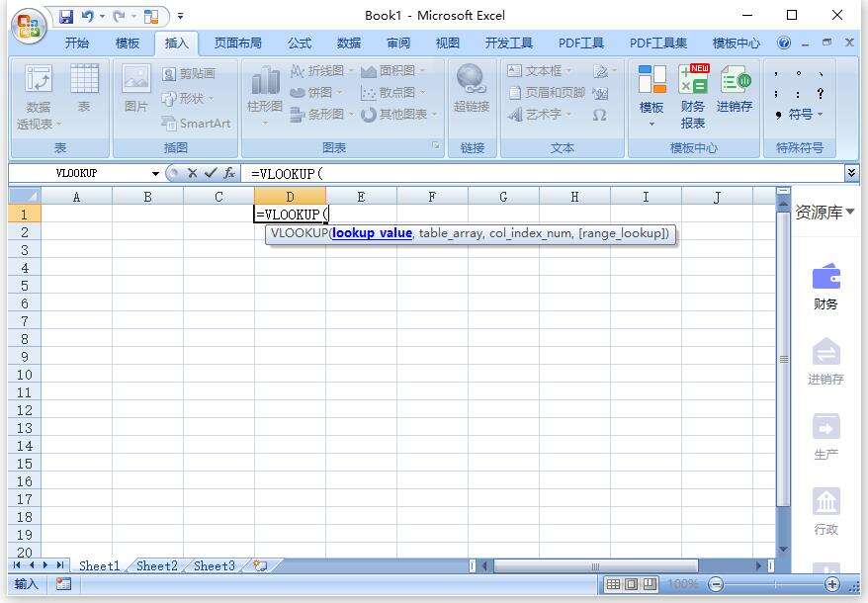The image size is (868, 603).
Task: Open 行政 category in resource sidebar
Action: (825, 512)
